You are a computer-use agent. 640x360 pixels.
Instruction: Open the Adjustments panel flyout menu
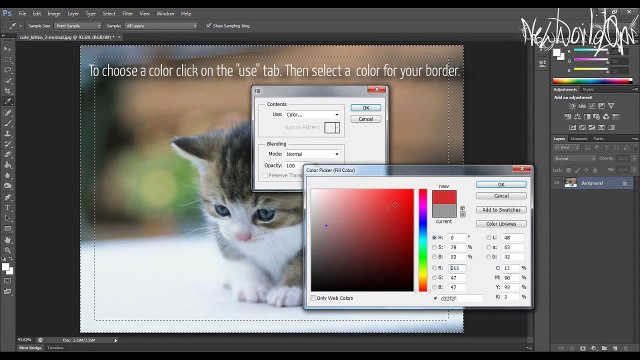(634, 89)
